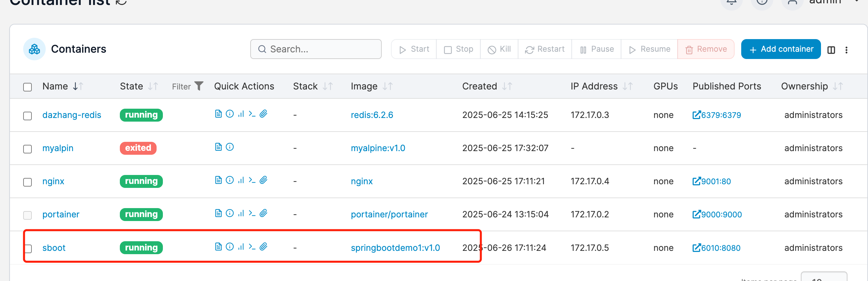Open logs icon for dazhang-redis
This screenshot has width=868, height=281.
tap(218, 114)
